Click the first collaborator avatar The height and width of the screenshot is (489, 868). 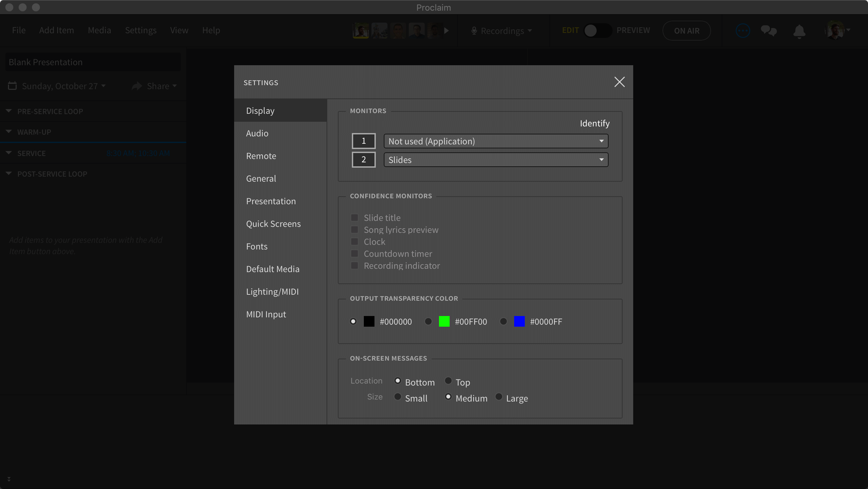pyautogui.click(x=361, y=31)
